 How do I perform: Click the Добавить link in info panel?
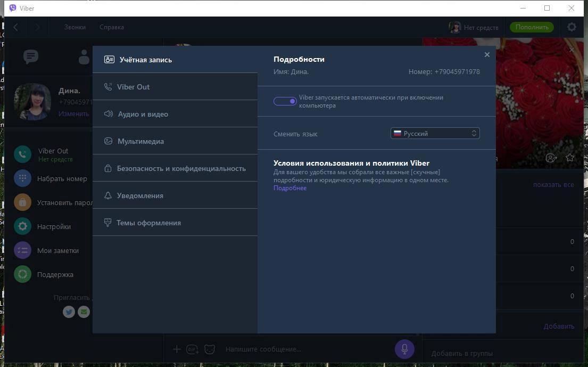pos(559,326)
